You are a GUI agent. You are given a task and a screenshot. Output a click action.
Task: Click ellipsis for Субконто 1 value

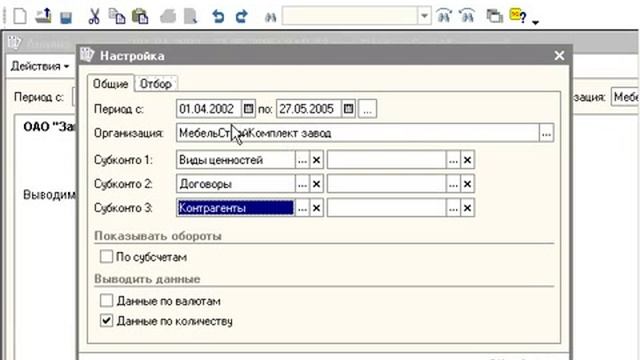[453, 160]
